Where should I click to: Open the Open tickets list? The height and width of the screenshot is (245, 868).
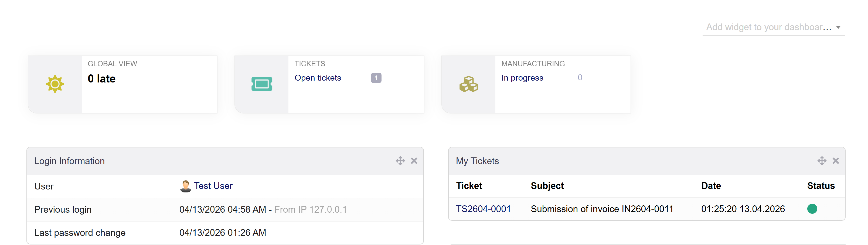click(x=318, y=78)
